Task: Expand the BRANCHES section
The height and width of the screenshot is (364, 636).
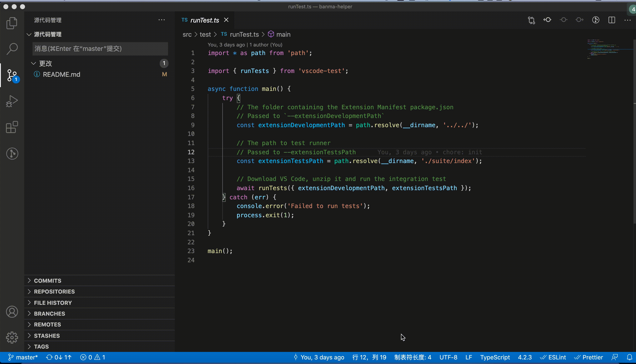Action: coord(99,314)
